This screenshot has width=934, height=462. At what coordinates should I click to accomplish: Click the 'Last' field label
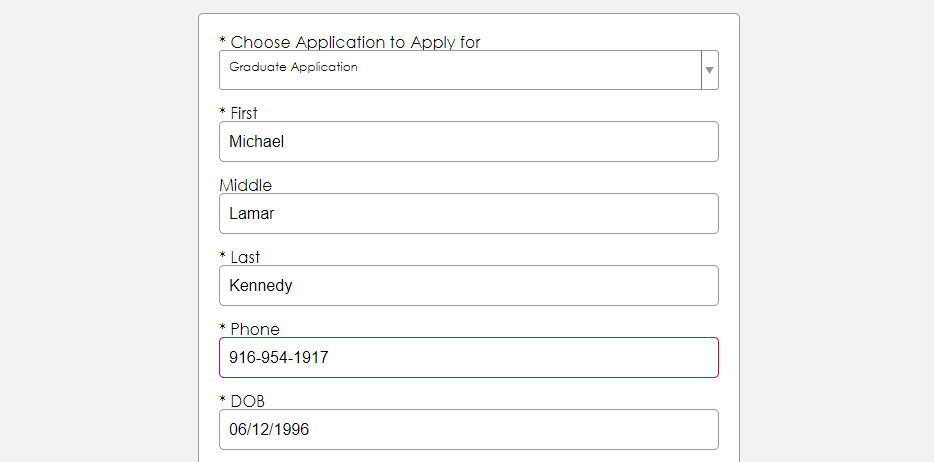click(x=245, y=257)
